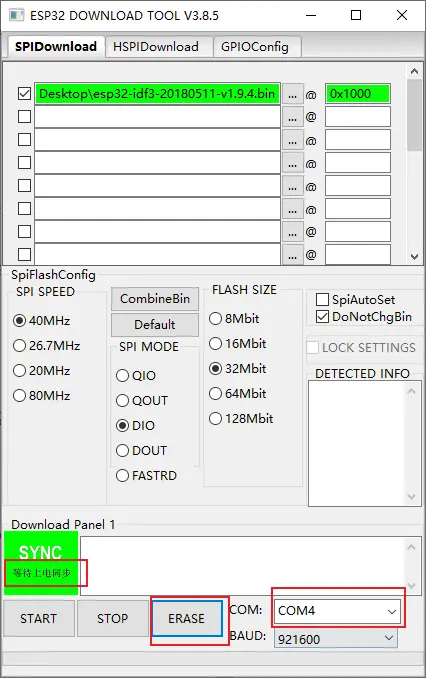Click the file list scroll-up arrow
This screenshot has height=678, width=426.
tap(414, 71)
